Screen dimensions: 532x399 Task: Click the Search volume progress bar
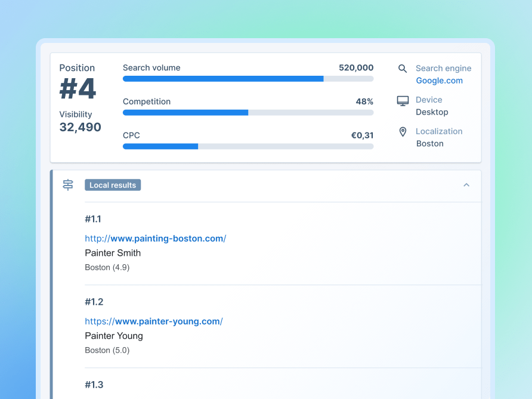click(248, 78)
